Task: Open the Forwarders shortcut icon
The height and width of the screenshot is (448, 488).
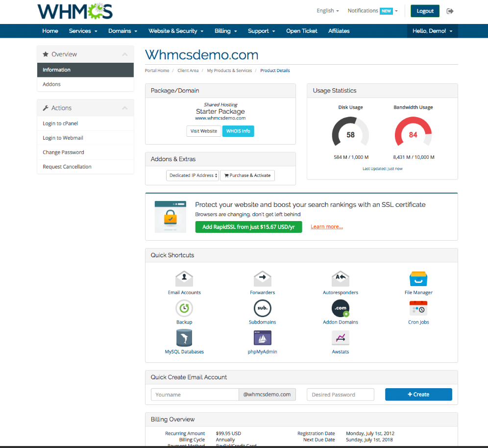Action: [262, 278]
